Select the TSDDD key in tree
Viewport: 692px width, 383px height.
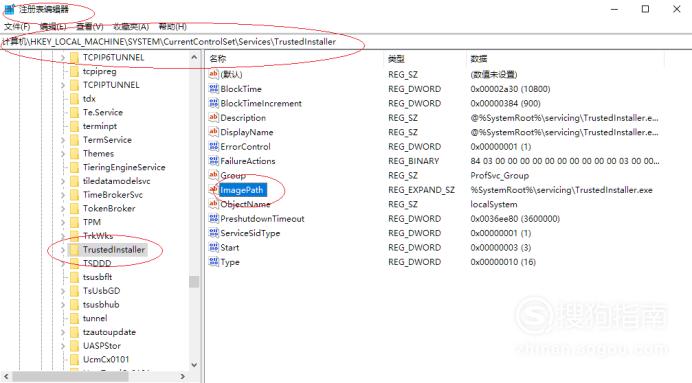[97, 263]
